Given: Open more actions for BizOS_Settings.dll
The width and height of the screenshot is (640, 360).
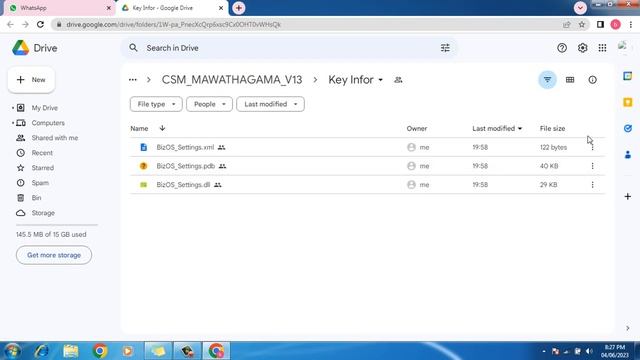Looking at the screenshot, I should (592, 185).
